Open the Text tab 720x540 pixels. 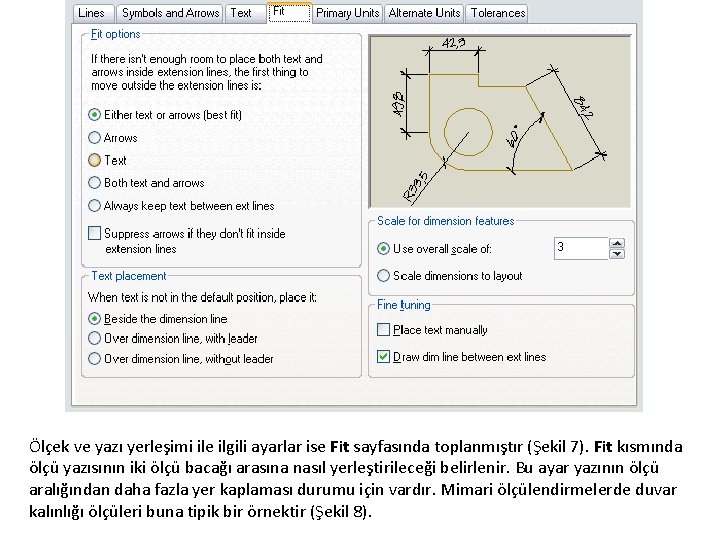point(242,13)
